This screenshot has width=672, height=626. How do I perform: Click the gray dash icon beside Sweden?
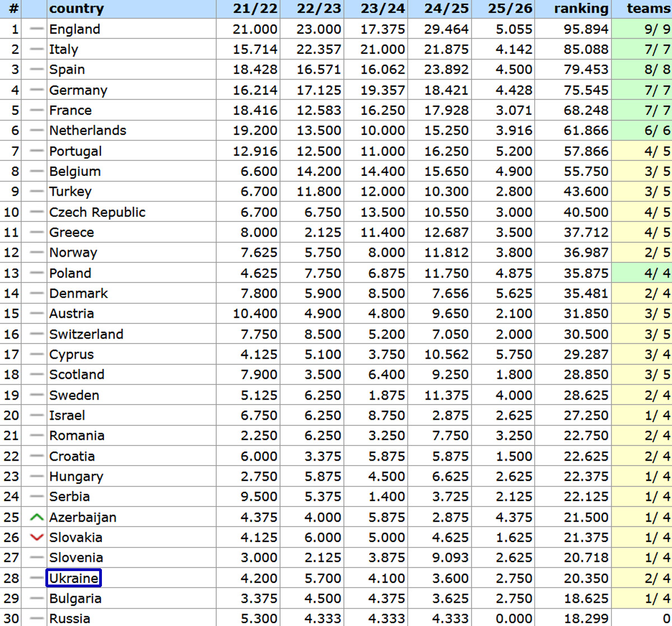36,395
